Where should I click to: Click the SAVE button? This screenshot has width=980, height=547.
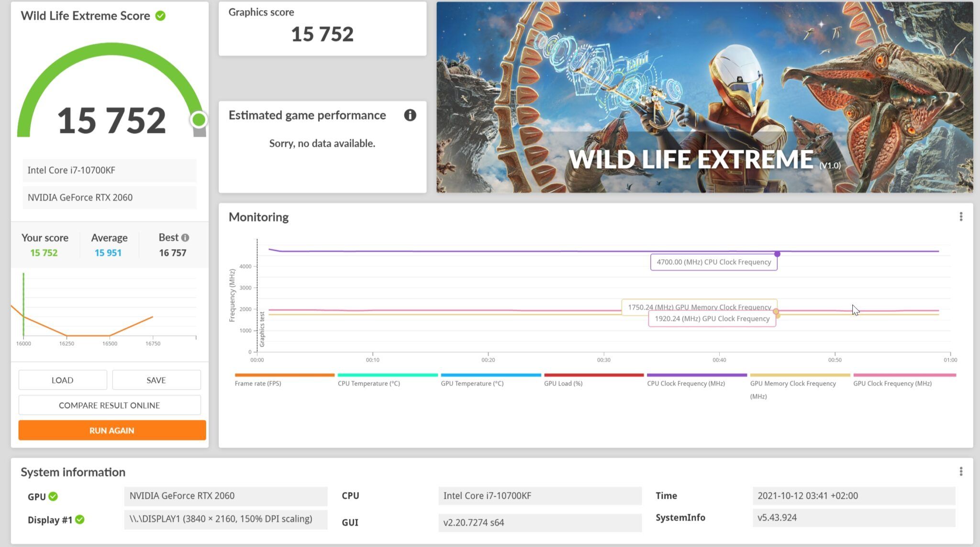pos(156,380)
